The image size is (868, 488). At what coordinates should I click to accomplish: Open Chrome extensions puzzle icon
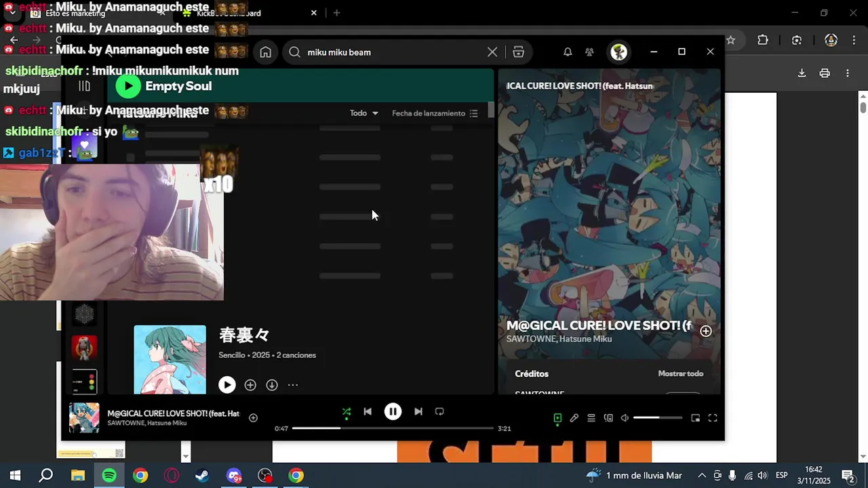point(763,40)
